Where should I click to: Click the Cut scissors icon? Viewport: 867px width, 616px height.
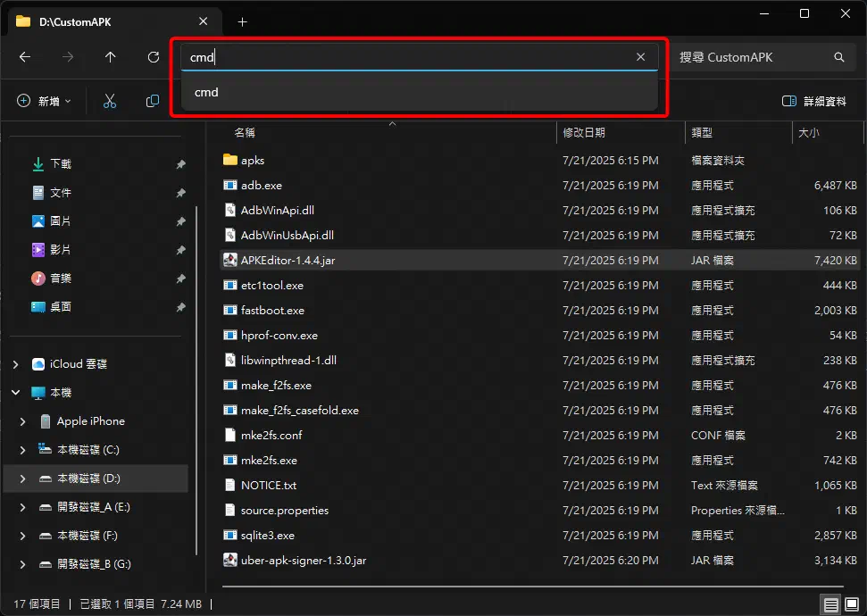110,102
